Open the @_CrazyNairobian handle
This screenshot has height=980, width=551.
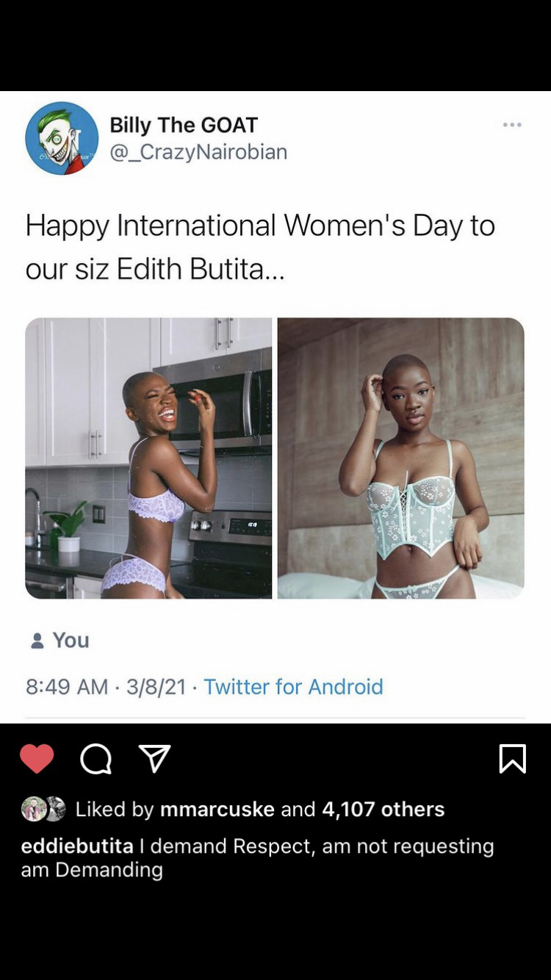tap(198, 152)
